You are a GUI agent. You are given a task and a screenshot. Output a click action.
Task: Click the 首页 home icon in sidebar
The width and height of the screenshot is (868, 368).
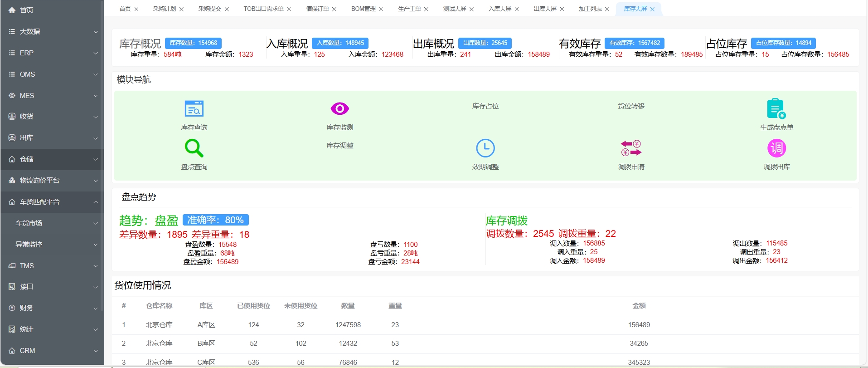(x=12, y=10)
